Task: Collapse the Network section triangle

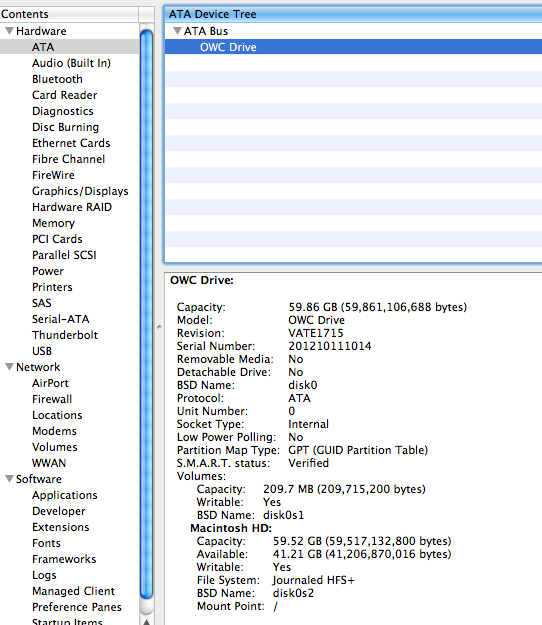Action: pos(10,367)
